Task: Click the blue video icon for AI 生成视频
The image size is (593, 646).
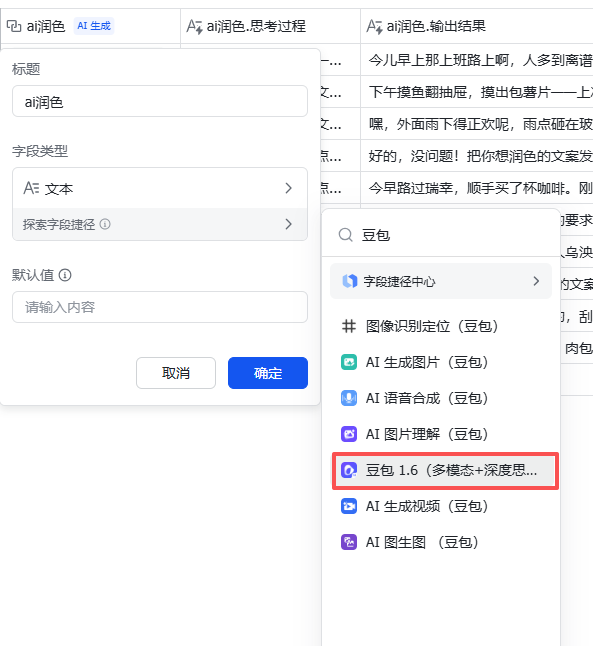Action: pos(349,506)
